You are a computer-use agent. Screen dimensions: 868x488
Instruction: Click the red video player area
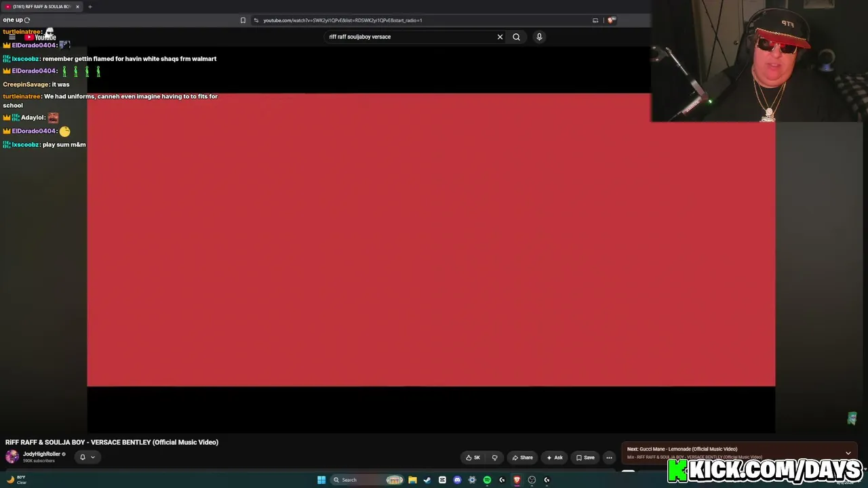(431, 240)
